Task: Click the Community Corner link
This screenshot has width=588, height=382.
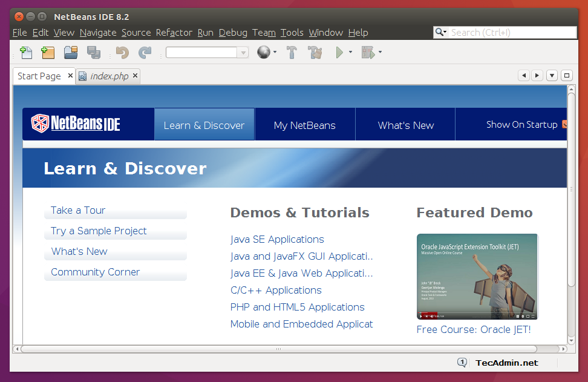Action: click(95, 272)
